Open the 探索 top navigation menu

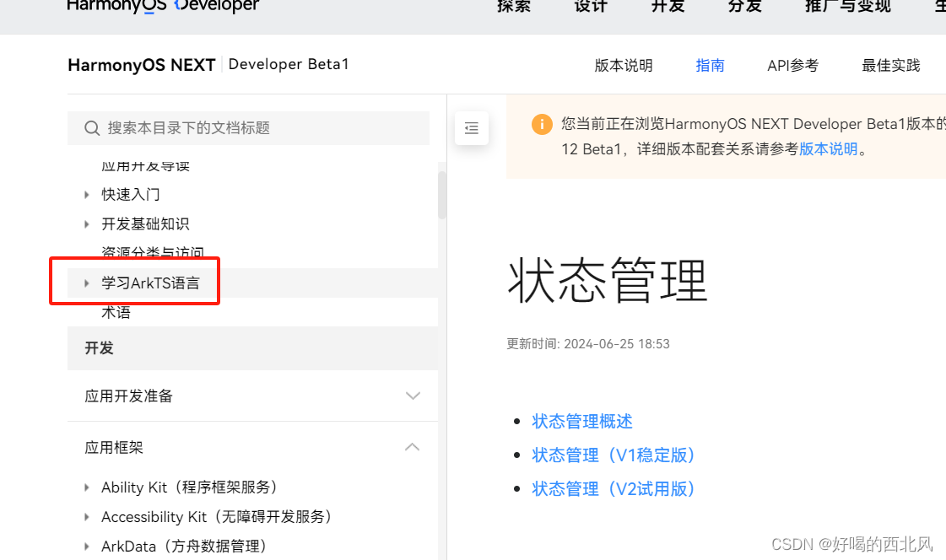click(x=514, y=6)
